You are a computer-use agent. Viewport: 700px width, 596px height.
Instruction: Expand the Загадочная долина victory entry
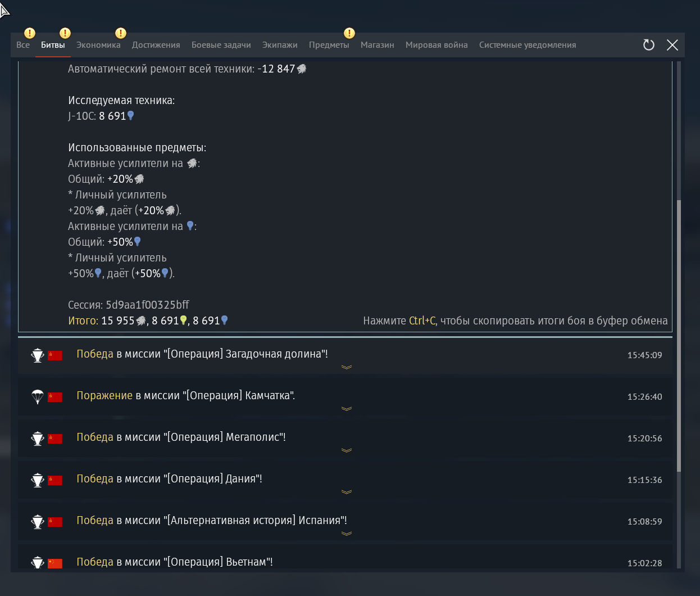[347, 367]
